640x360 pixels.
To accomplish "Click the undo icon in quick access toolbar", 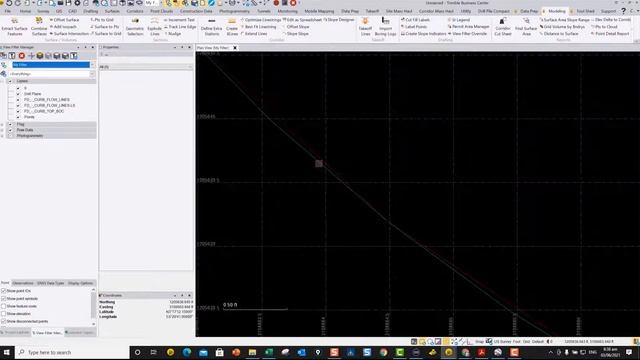I will coord(9,3).
